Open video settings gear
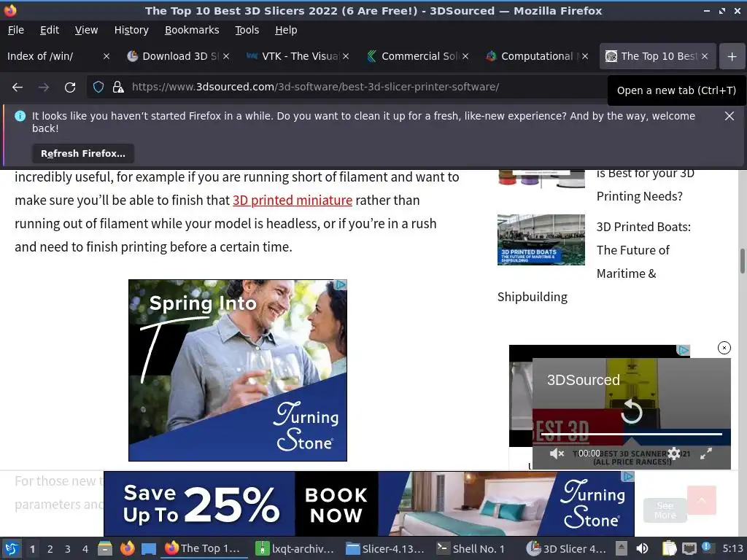Viewport: 747px width, 560px height. click(674, 454)
